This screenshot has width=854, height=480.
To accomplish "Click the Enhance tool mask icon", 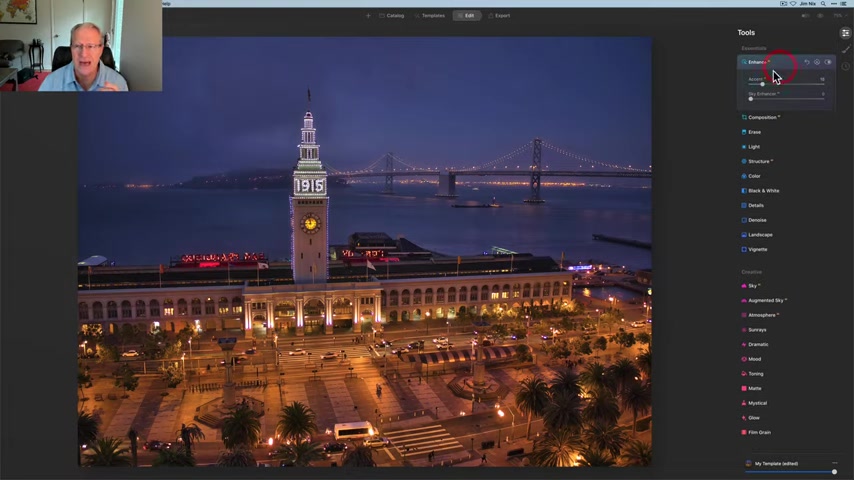I will tap(817, 62).
